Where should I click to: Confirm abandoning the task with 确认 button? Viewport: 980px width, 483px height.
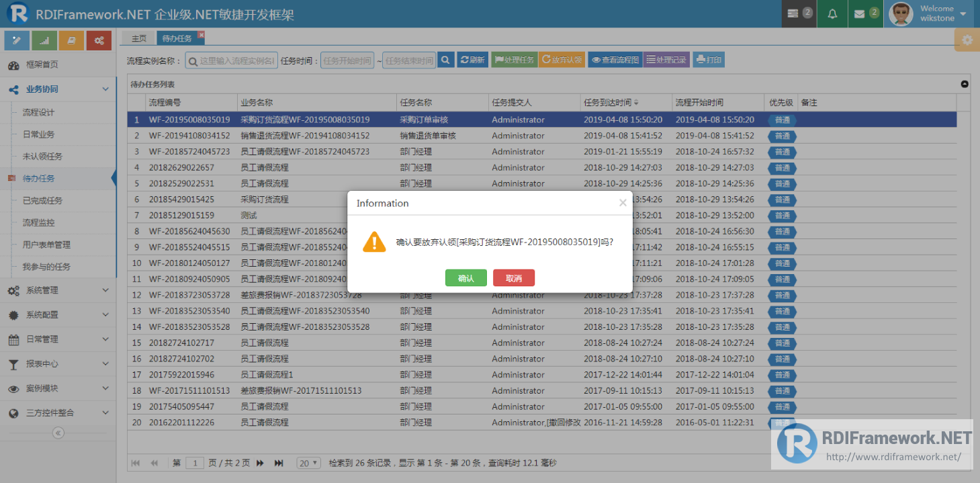465,278
